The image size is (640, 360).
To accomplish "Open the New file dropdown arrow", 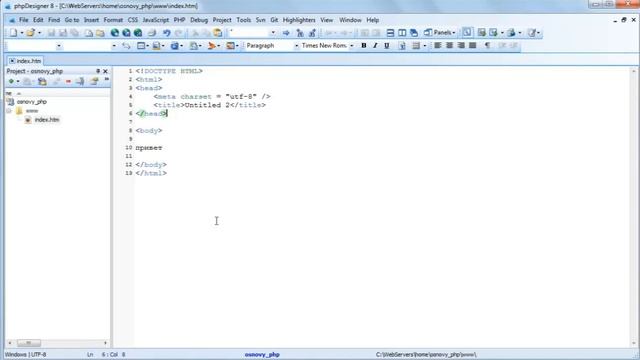I will pos(22,33).
